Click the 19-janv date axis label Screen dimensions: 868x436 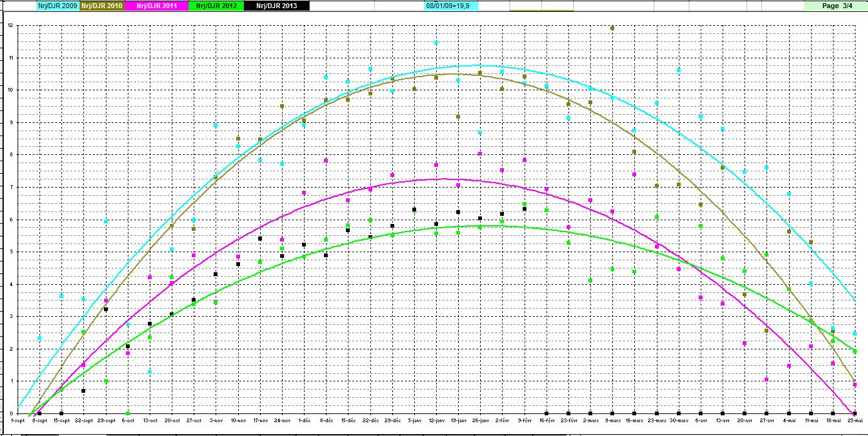(x=459, y=420)
